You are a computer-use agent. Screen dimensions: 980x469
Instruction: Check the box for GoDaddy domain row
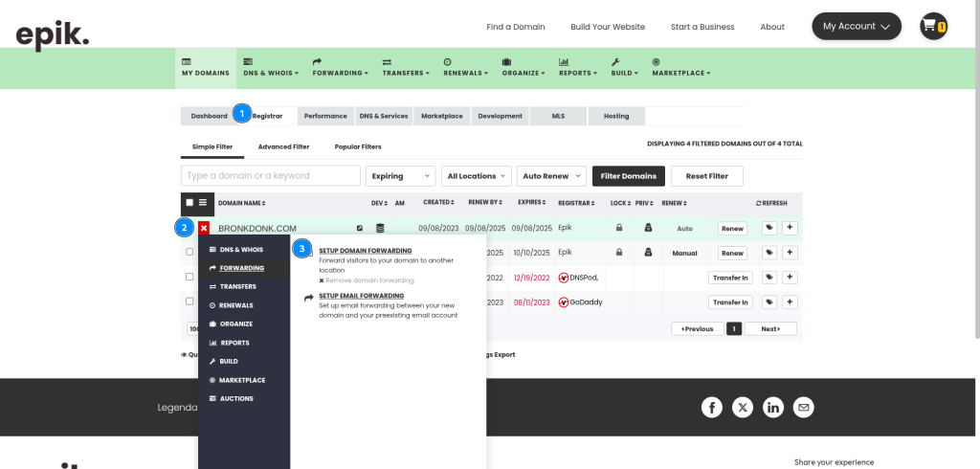point(189,301)
